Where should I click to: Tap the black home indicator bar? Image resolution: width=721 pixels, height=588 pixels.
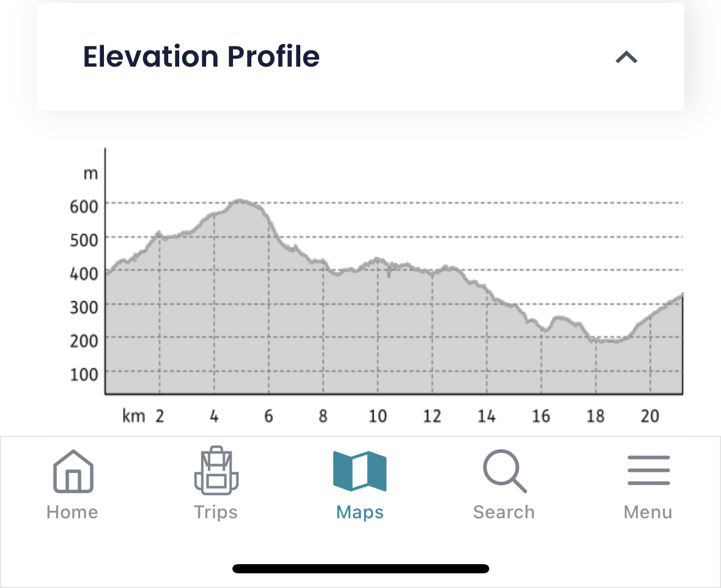pyautogui.click(x=360, y=568)
